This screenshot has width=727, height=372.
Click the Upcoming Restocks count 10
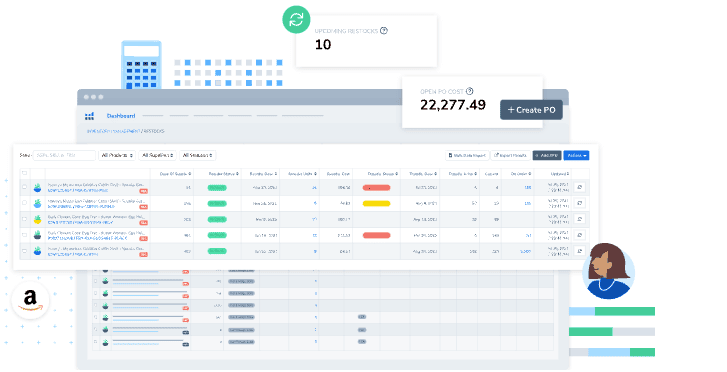tap(323, 45)
